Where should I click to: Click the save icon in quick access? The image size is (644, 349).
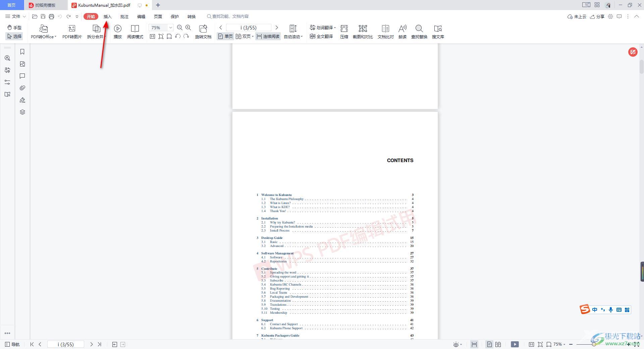click(x=43, y=16)
